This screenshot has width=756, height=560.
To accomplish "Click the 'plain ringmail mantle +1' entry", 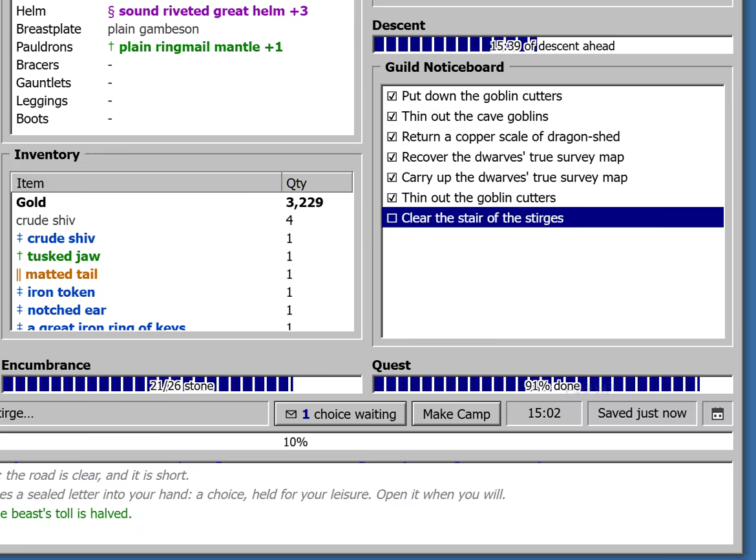I will [195, 47].
